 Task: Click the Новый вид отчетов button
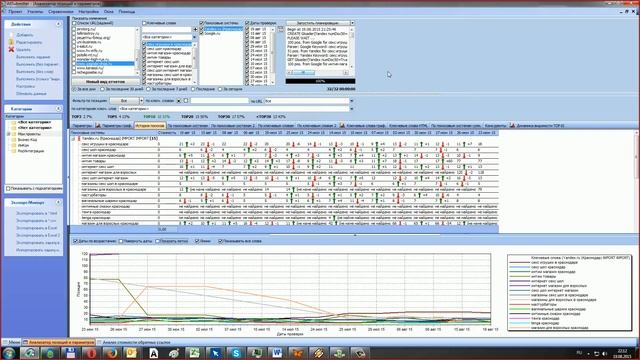click(x=106, y=82)
